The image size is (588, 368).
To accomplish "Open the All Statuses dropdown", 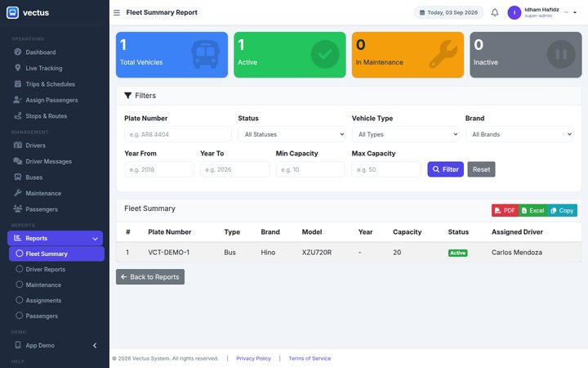I will pyautogui.click(x=292, y=134).
